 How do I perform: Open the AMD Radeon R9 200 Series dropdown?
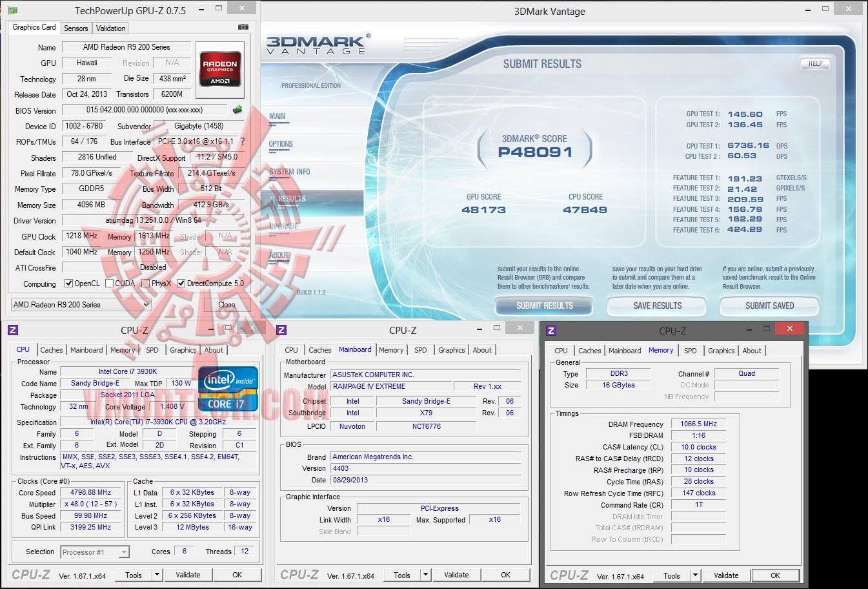tap(81, 305)
